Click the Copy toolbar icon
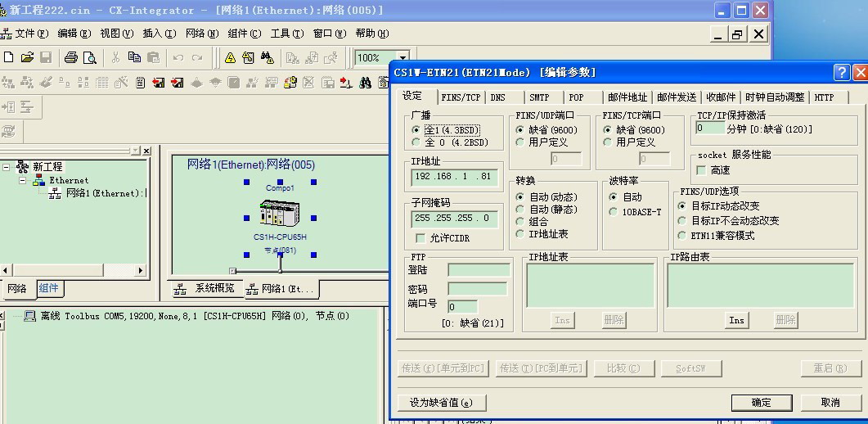868x424 pixels. coord(134,57)
